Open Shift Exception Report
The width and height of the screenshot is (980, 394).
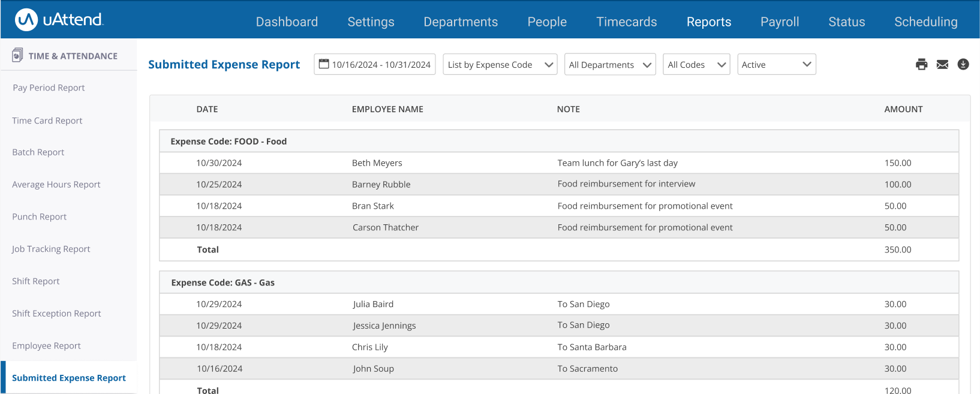(56, 314)
